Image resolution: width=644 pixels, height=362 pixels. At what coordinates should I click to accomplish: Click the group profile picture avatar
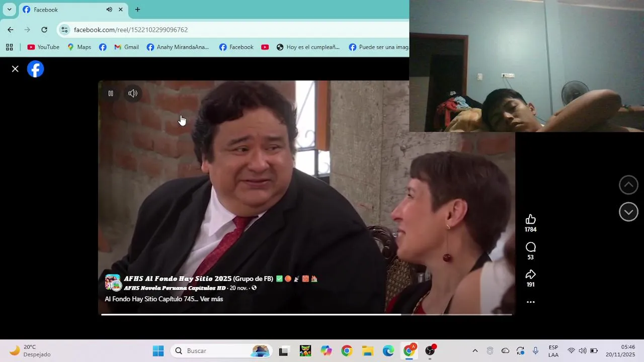[x=113, y=283]
